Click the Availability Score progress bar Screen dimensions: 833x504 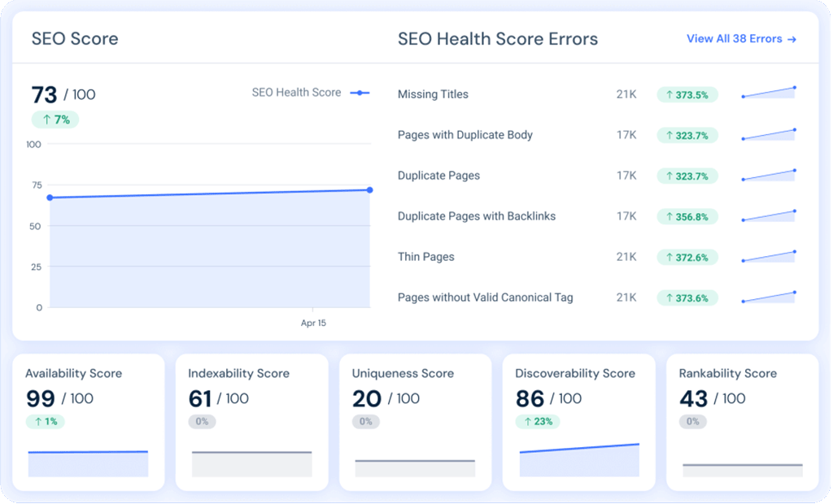tap(88, 462)
